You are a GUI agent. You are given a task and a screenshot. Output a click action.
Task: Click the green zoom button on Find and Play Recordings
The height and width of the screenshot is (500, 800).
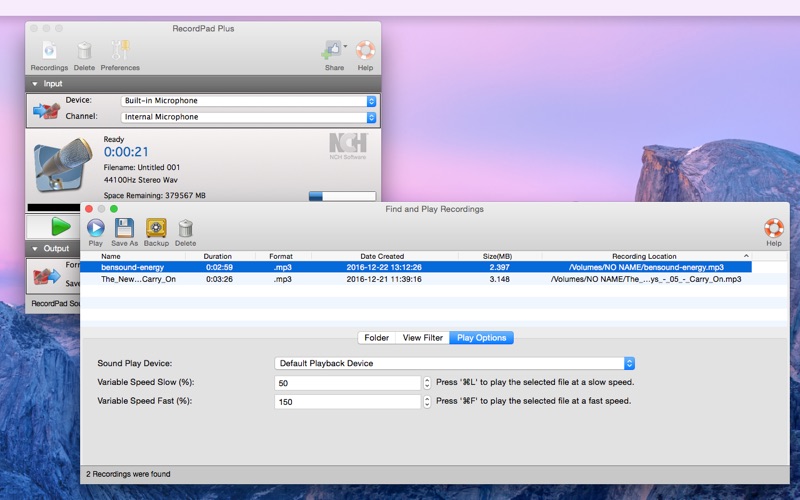pos(114,209)
